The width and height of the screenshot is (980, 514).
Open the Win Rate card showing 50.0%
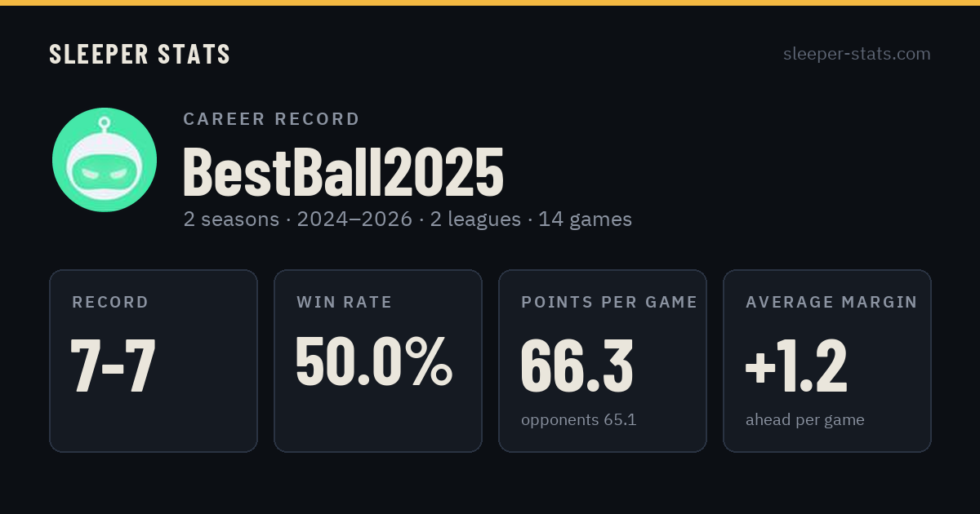pyautogui.click(x=378, y=361)
